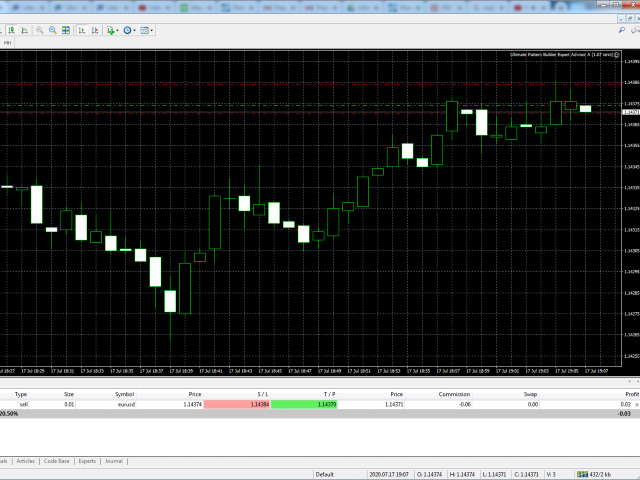Viewport: 640px width, 480px height.
Task: Toggle chart shift from right border
Action: pyautogui.click(x=95, y=30)
